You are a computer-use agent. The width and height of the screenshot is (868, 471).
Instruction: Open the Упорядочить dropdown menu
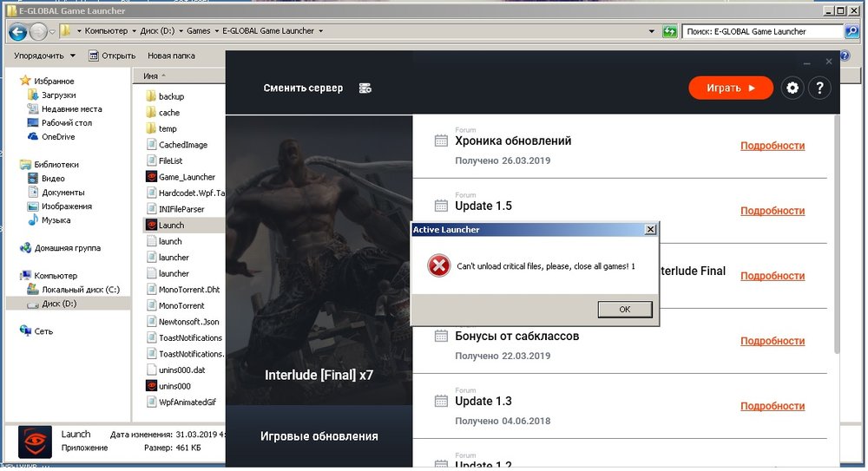point(44,56)
